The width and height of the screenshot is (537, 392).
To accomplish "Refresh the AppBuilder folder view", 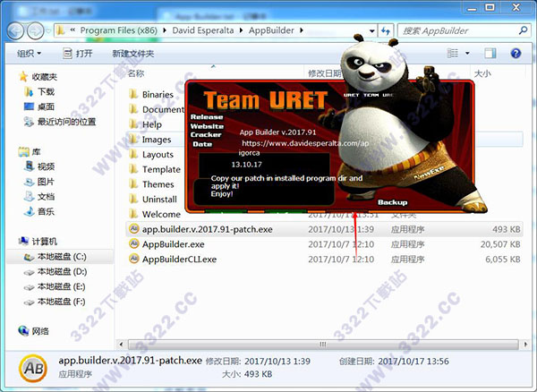I will pyautogui.click(x=386, y=30).
